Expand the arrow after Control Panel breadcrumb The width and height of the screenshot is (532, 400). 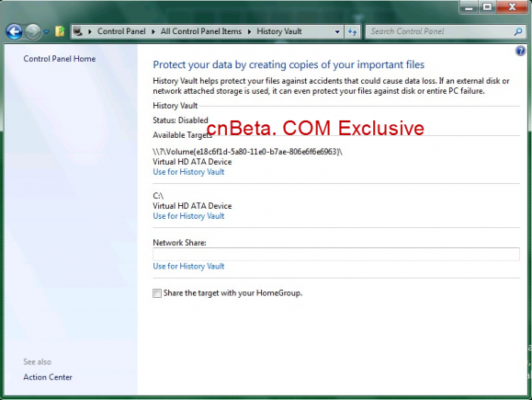[x=153, y=31]
